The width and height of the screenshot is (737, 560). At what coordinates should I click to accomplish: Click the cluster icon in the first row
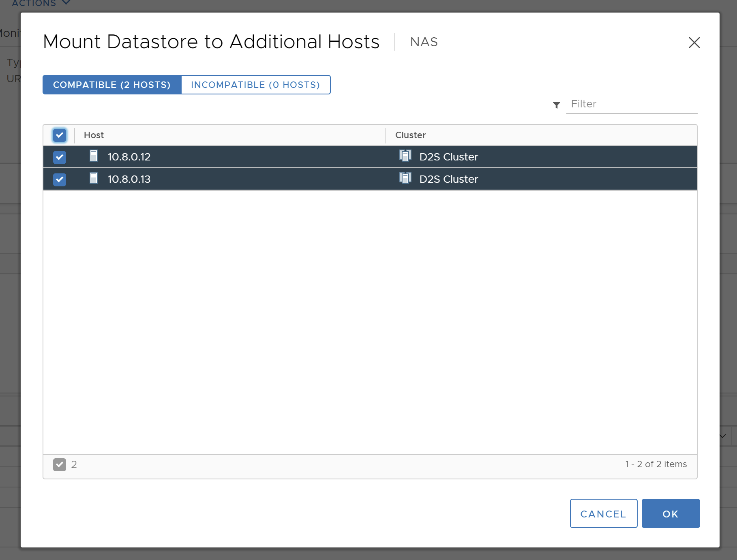tap(405, 156)
